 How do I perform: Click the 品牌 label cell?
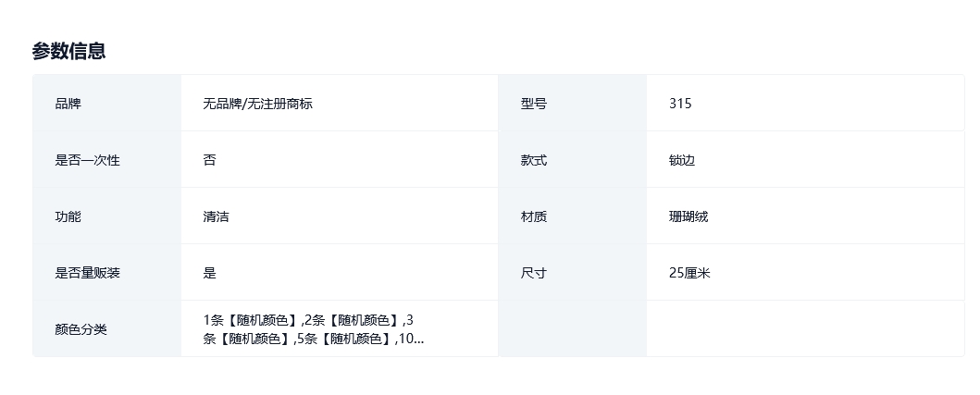68,104
